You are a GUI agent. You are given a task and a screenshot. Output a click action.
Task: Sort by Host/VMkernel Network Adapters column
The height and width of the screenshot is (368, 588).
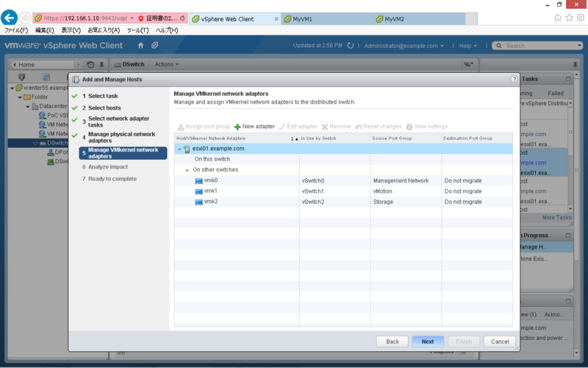237,138
